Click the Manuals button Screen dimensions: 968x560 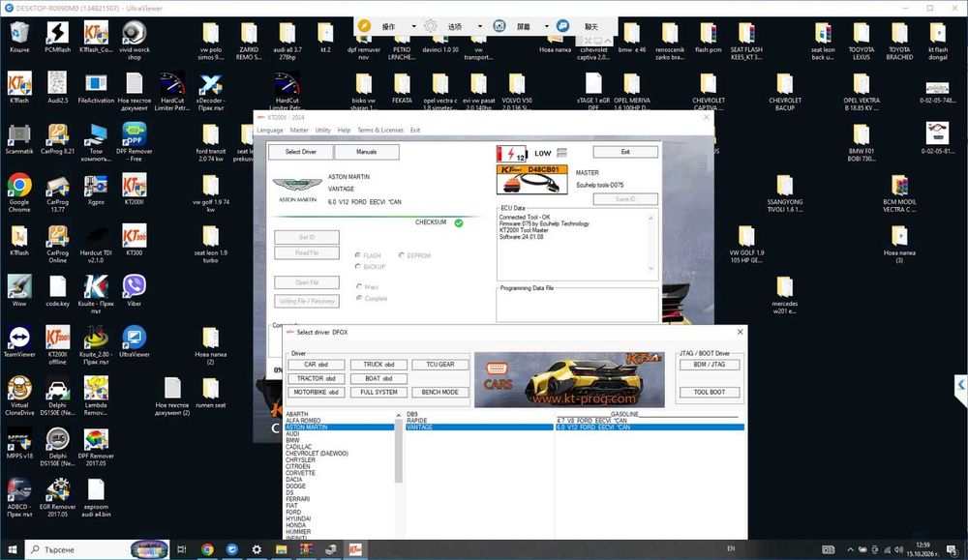pos(366,152)
